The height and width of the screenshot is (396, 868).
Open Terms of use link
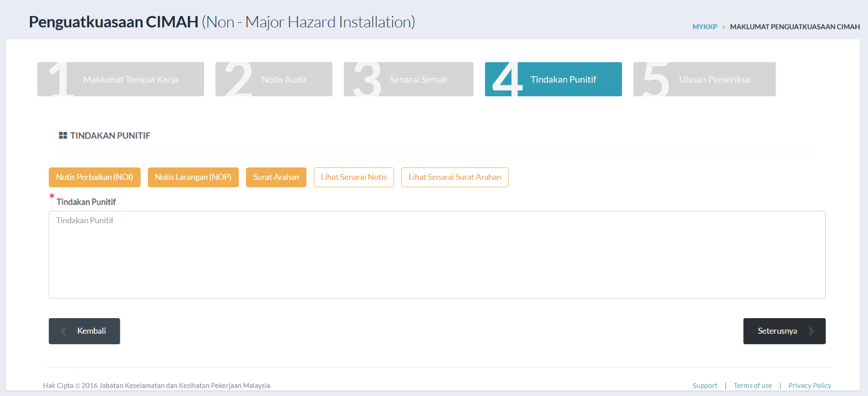[753, 385]
